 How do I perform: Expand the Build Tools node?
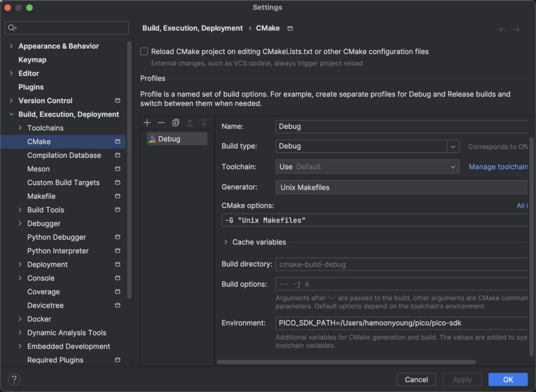click(20, 210)
